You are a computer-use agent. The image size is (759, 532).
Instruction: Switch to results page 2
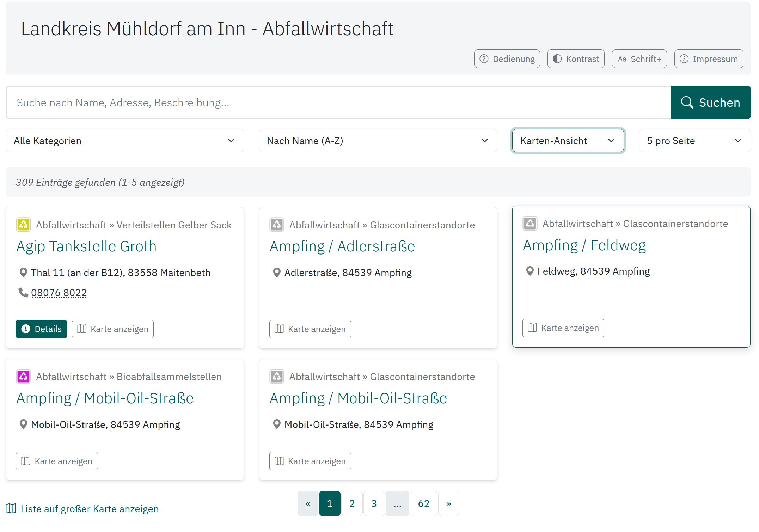tap(351, 503)
